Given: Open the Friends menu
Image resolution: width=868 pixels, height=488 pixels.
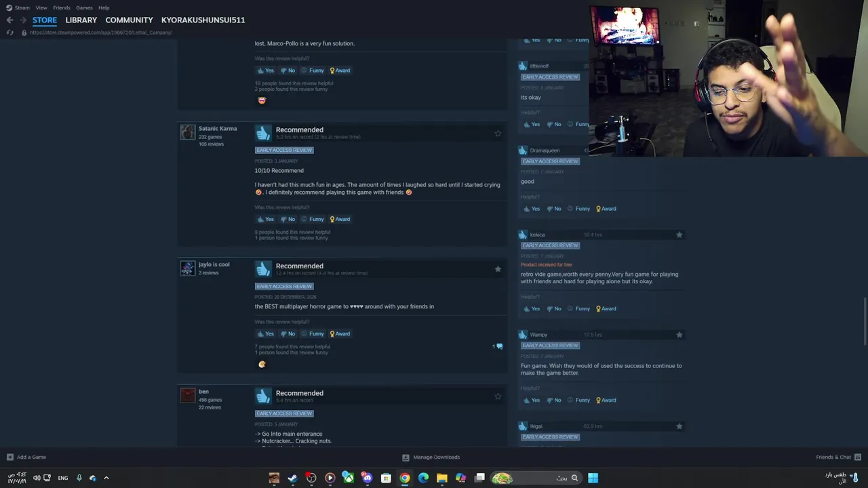Looking at the screenshot, I should point(62,7).
